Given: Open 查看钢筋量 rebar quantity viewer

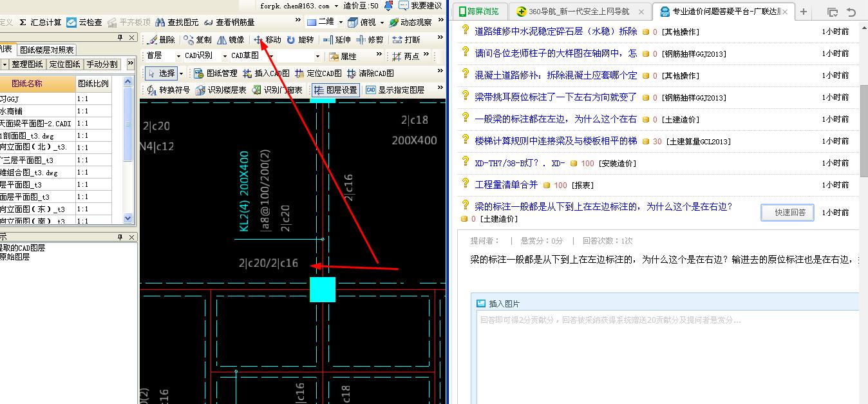Looking at the screenshot, I should (x=229, y=22).
